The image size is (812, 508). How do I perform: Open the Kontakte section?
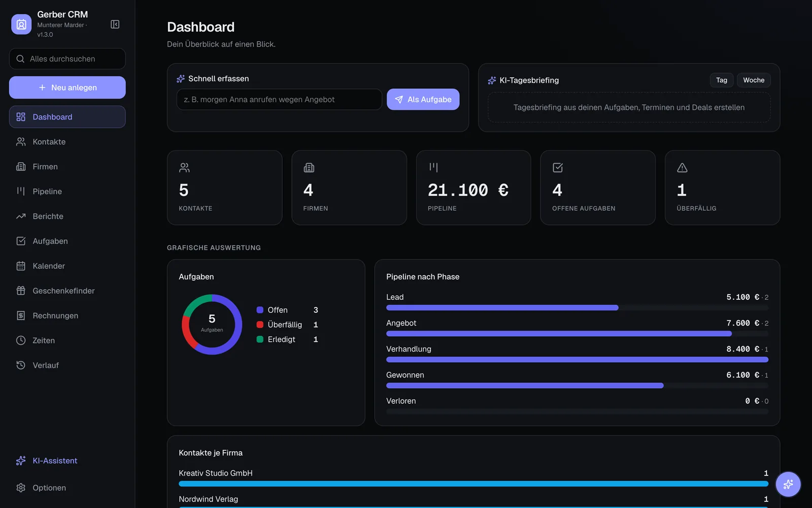(67, 142)
